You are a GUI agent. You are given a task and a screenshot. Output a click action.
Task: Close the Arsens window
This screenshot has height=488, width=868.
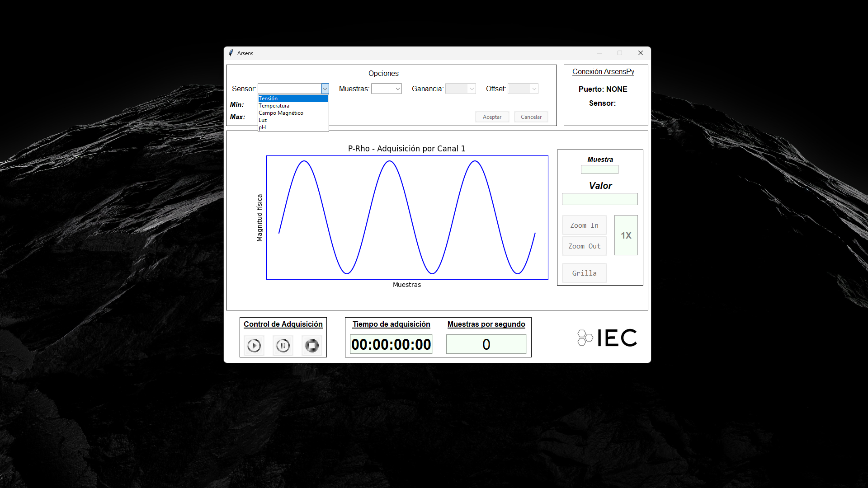[x=640, y=53]
